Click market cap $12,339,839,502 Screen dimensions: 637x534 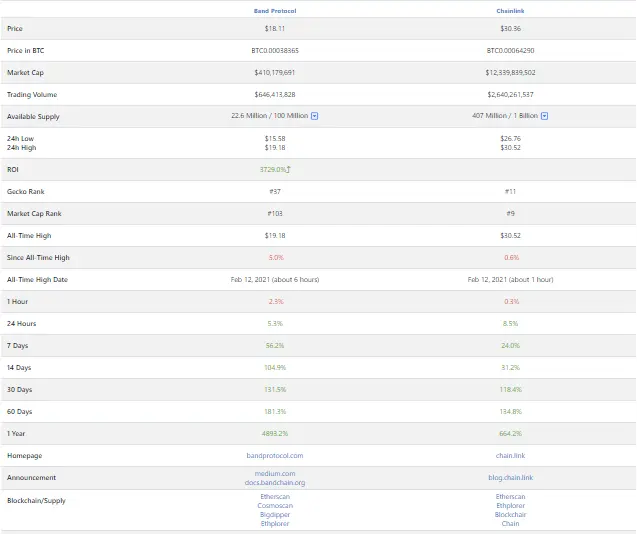point(510,72)
